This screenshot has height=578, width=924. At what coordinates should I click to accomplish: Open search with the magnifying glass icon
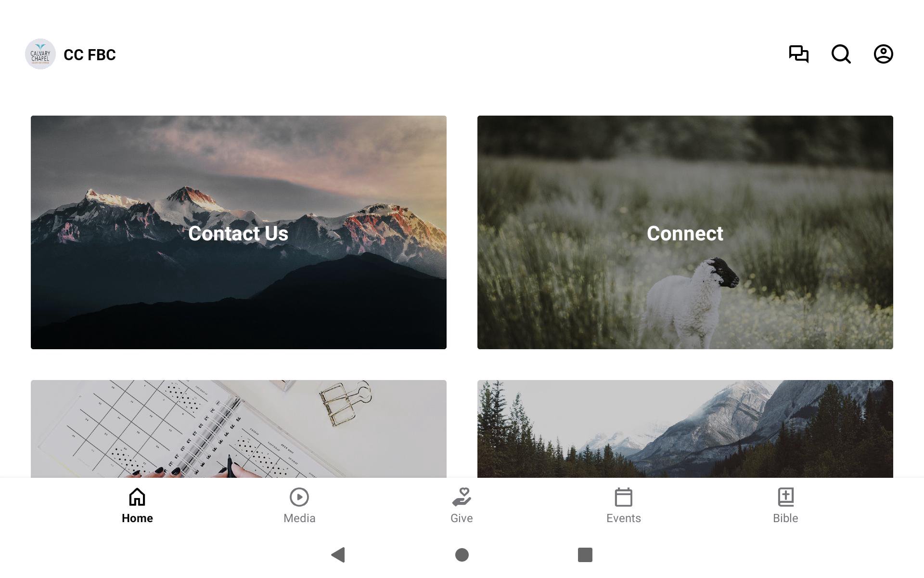point(841,54)
